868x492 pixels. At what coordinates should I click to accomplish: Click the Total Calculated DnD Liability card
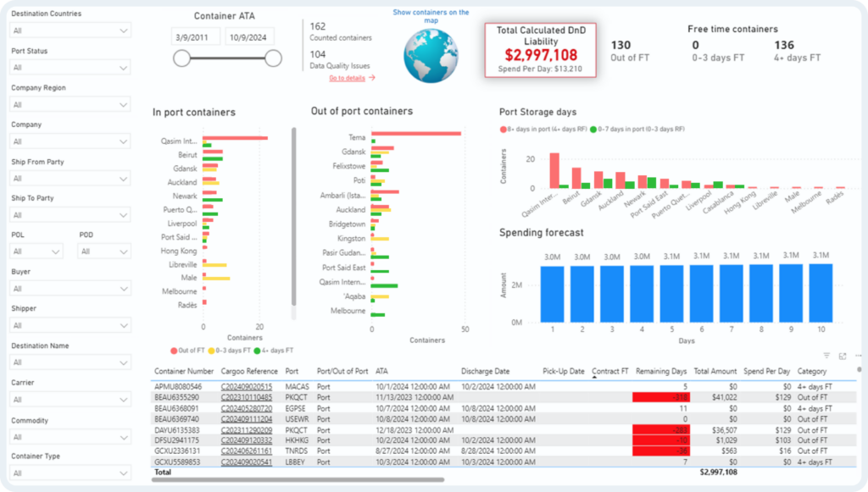tap(541, 50)
